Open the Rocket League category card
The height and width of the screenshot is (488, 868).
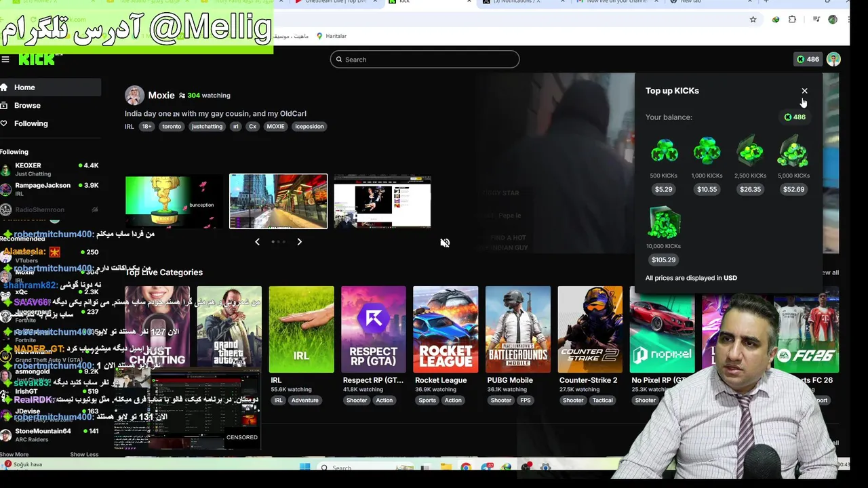tap(446, 329)
